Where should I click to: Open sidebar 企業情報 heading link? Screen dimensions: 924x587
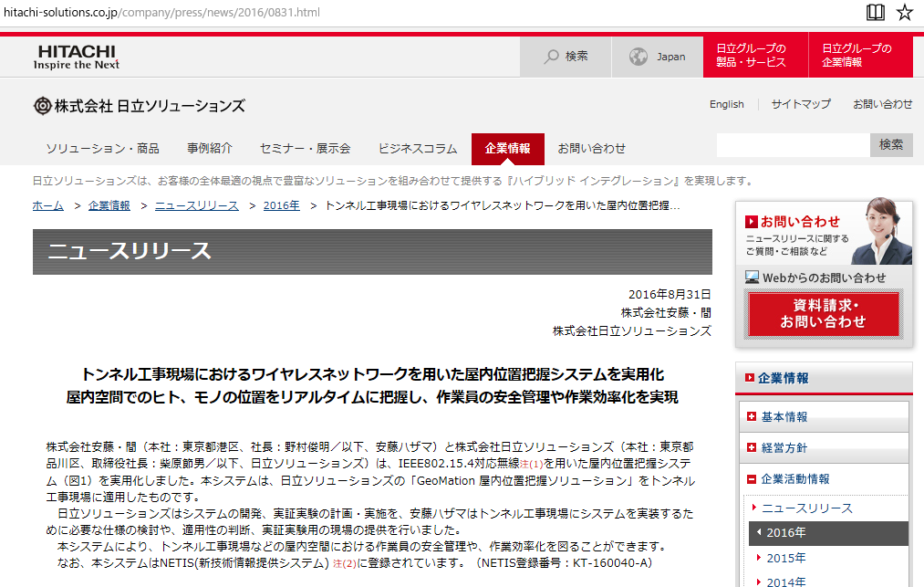pos(784,378)
